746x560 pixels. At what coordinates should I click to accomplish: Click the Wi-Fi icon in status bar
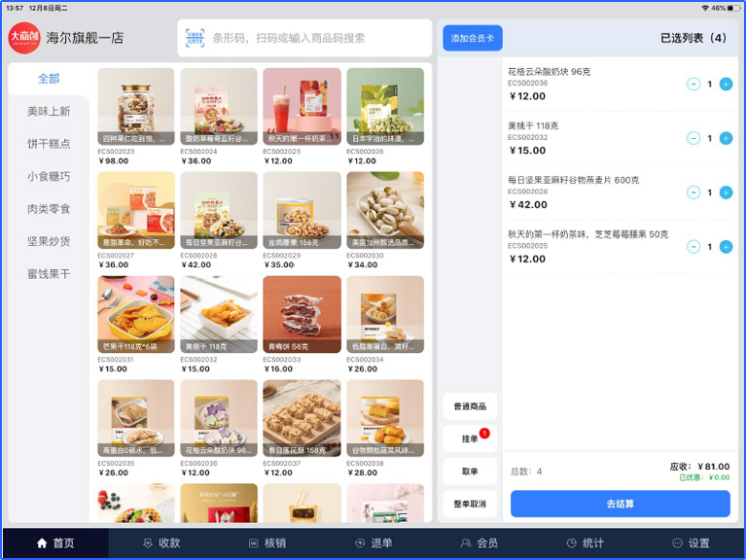(x=705, y=8)
